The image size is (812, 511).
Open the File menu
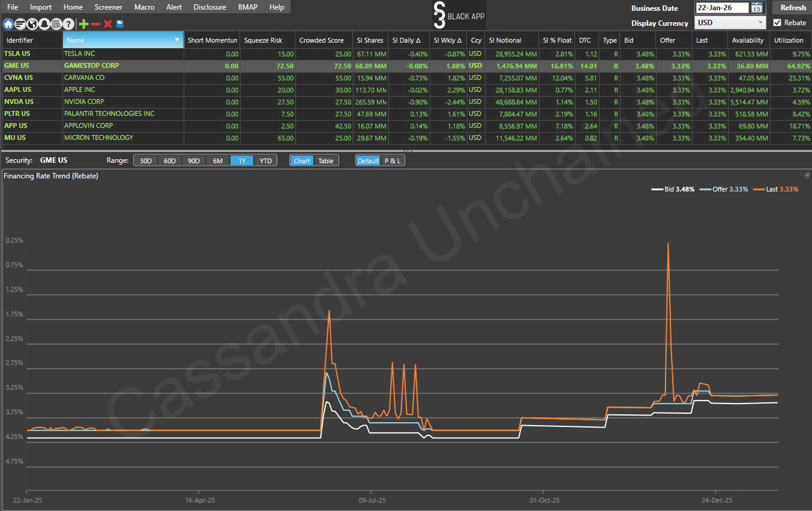12,7
